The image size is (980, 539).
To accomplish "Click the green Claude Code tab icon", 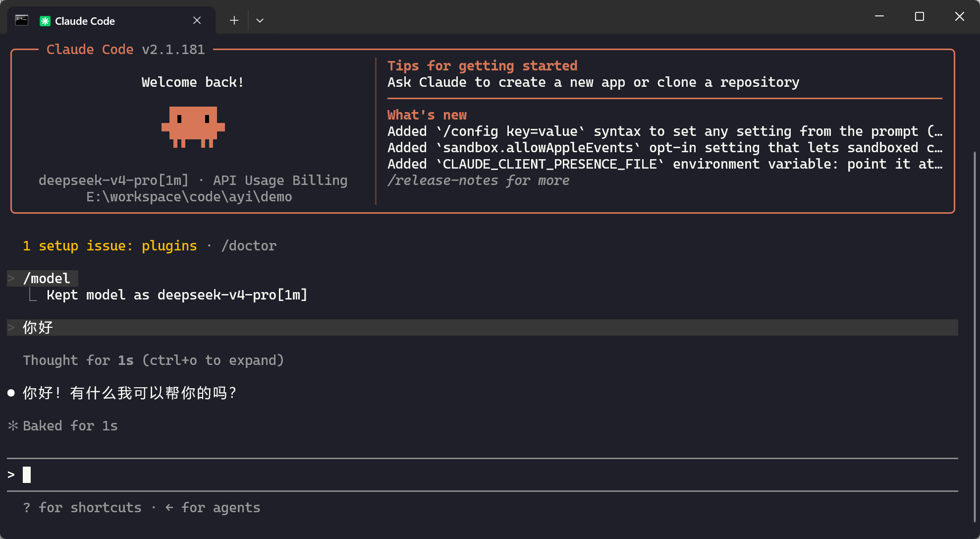I will (45, 21).
